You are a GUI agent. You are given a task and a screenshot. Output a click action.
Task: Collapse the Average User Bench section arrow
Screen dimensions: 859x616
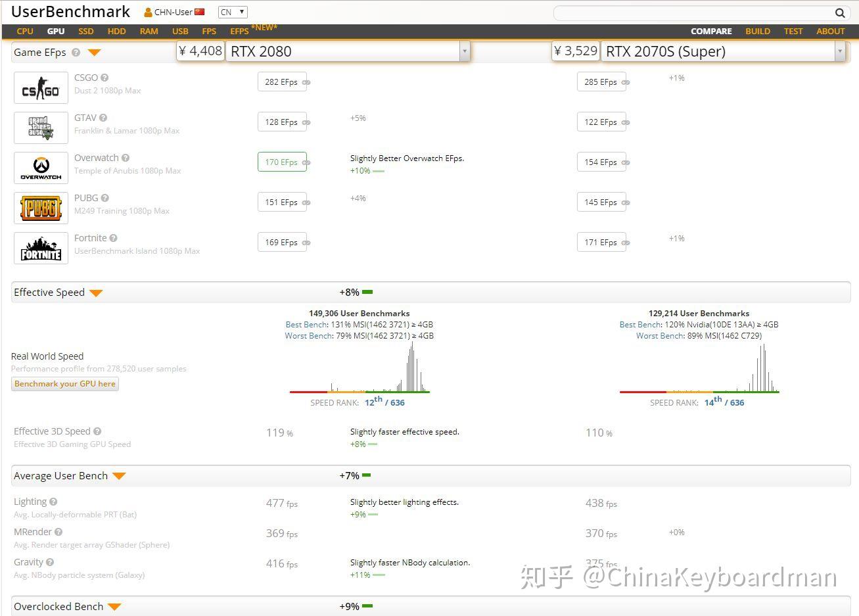pos(119,477)
